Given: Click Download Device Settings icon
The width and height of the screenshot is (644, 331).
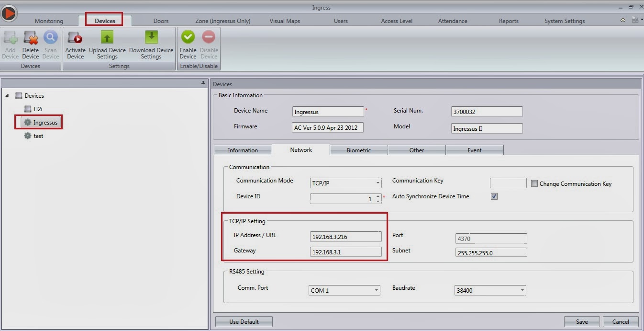Looking at the screenshot, I should [x=151, y=37].
